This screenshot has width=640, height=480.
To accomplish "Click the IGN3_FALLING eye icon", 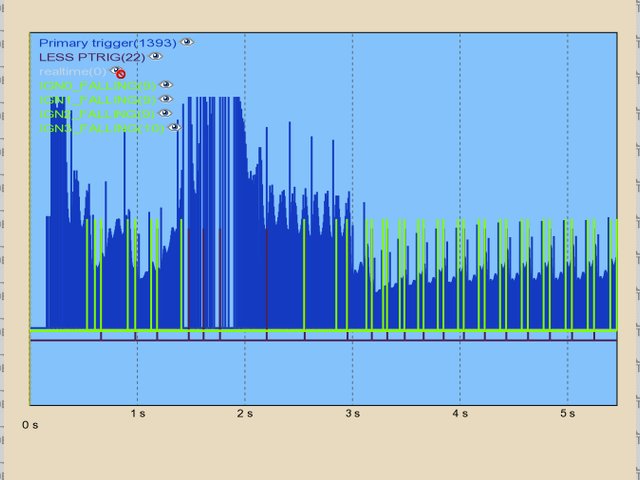I will (x=174, y=128).
